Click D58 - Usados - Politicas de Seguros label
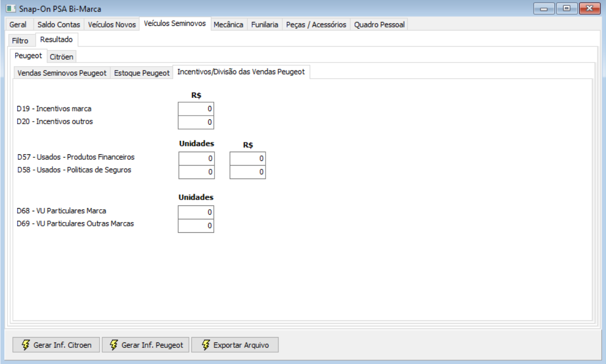Screen dimensions: 606x364 tap(74, 170)
